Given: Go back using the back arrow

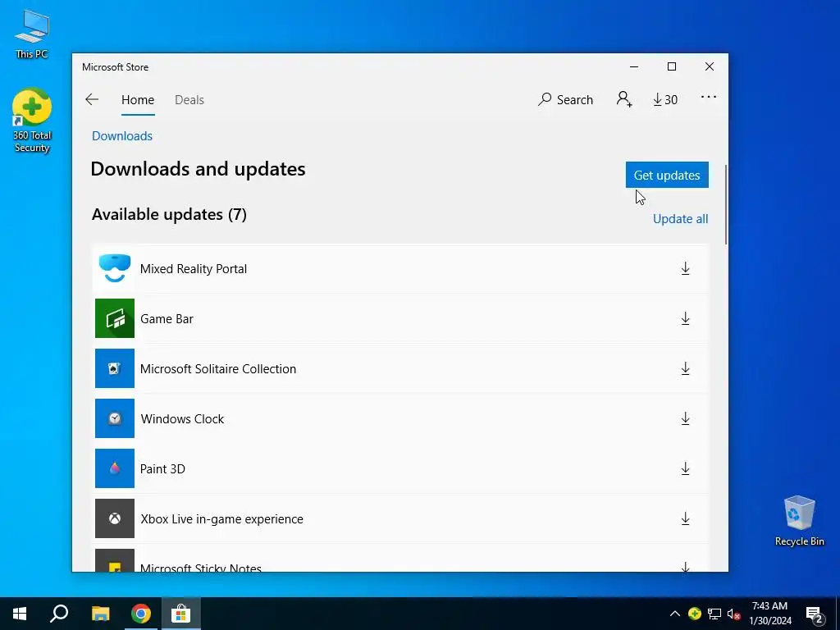Looking at the screenshot, I should 92,99.
